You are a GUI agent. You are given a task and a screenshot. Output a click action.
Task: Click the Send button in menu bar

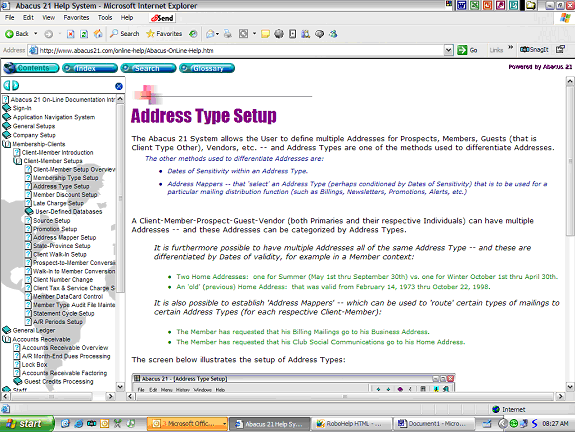point(162,18)
